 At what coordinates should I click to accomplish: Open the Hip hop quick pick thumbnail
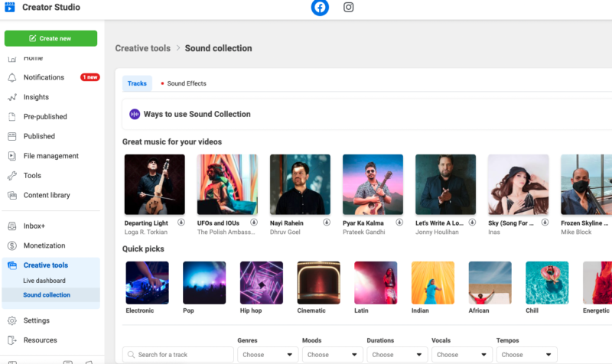[262, 283]
